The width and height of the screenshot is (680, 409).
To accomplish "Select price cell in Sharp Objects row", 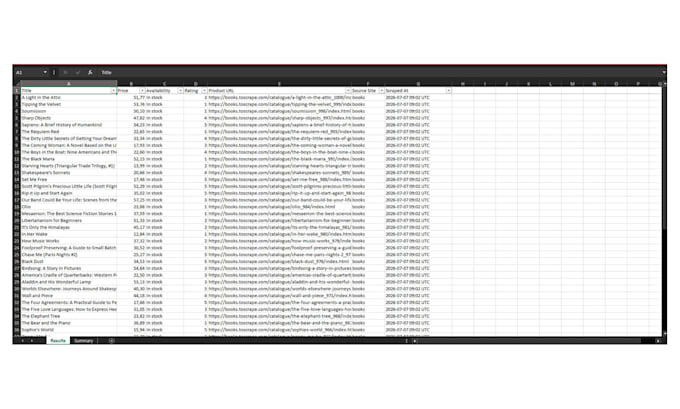I will (x=131, y=118).
